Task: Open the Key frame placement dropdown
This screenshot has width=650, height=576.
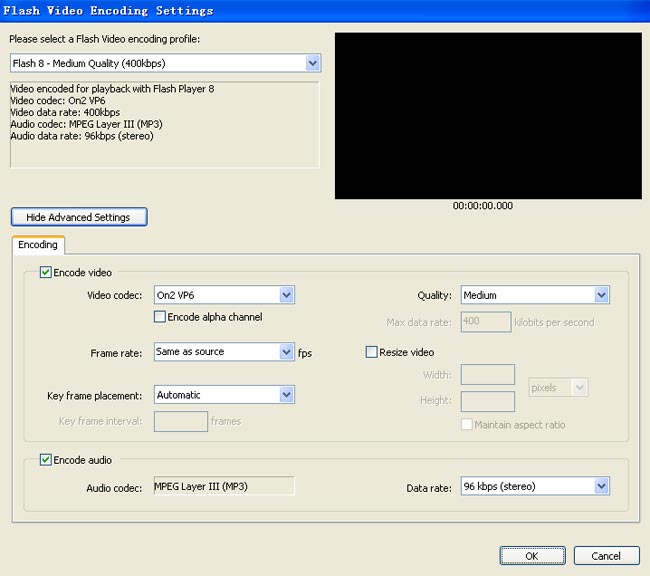Action: coord(224,395)
